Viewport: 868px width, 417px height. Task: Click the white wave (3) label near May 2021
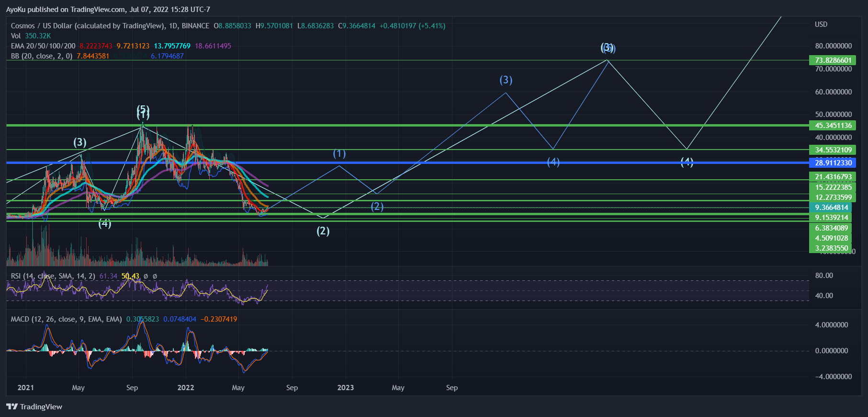pyautogui.click(x=80, y=142)
